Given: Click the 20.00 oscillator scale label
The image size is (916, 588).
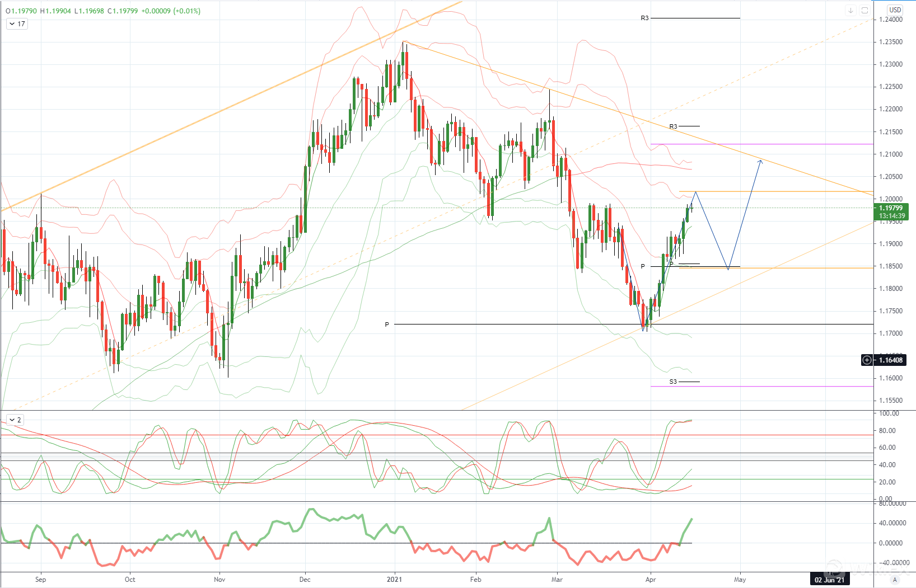Looking at the screenshot, I should tap(887, 482).
